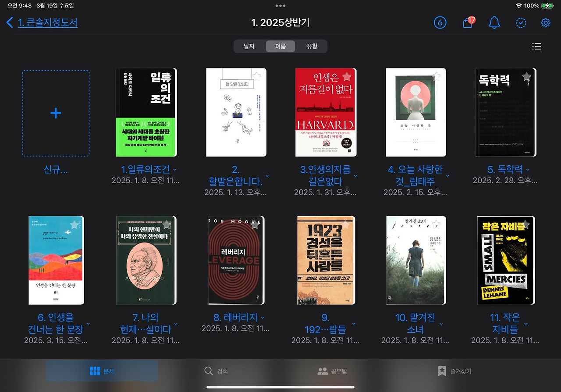Open chevron menu beside 2. 할말은합니다.
The width and height of the screenshot is (561, 392).
(x=267, y=176)
